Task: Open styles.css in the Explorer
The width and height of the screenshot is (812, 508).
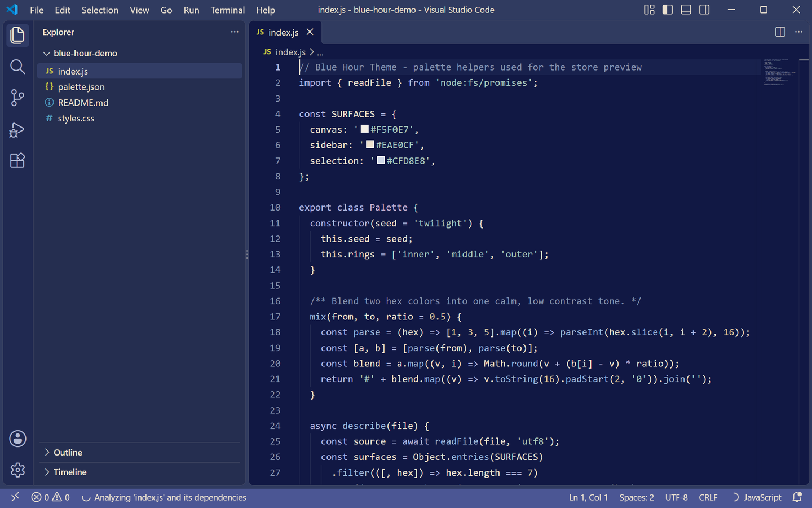Action: pos(140,118)
